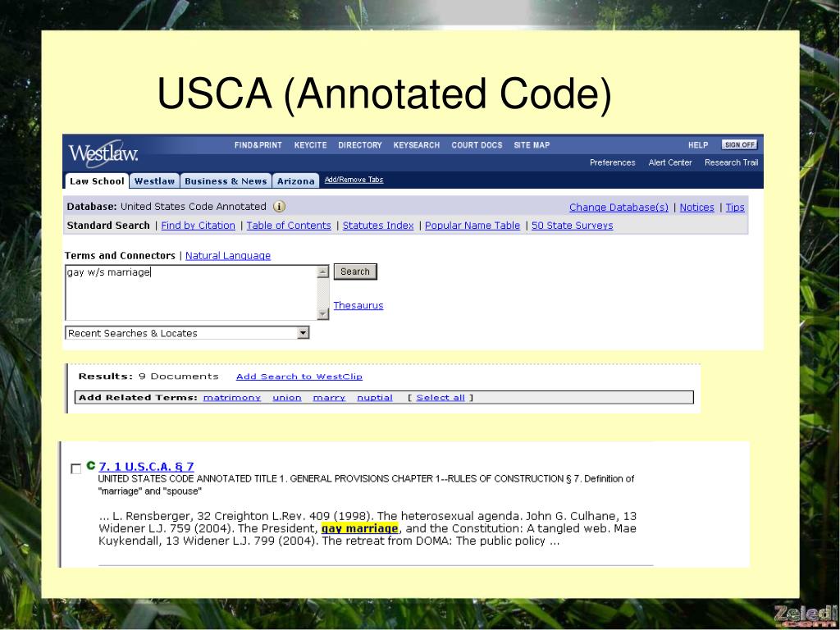840x630 pixels.
Task: Open the database info icon
Action: click(x=279, y=206)
